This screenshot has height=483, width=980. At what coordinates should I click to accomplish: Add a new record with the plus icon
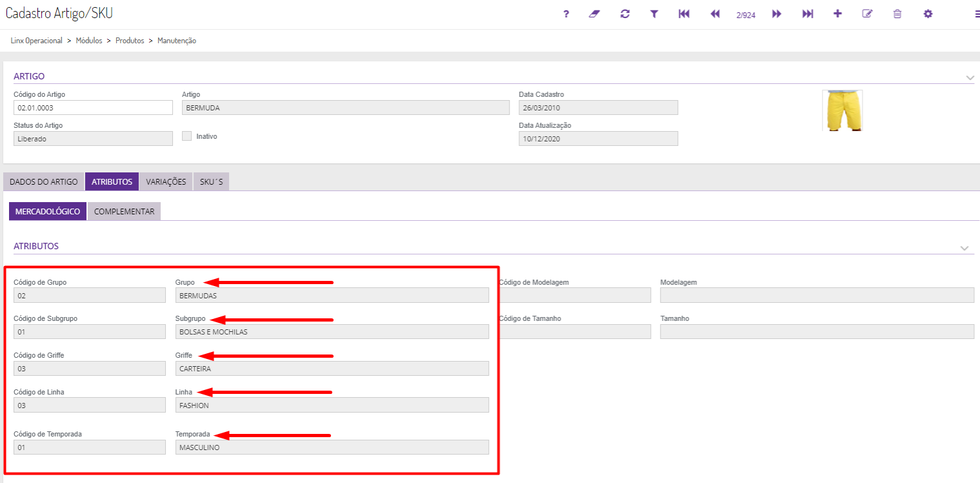pyautogui.click(x=837, y=14)
